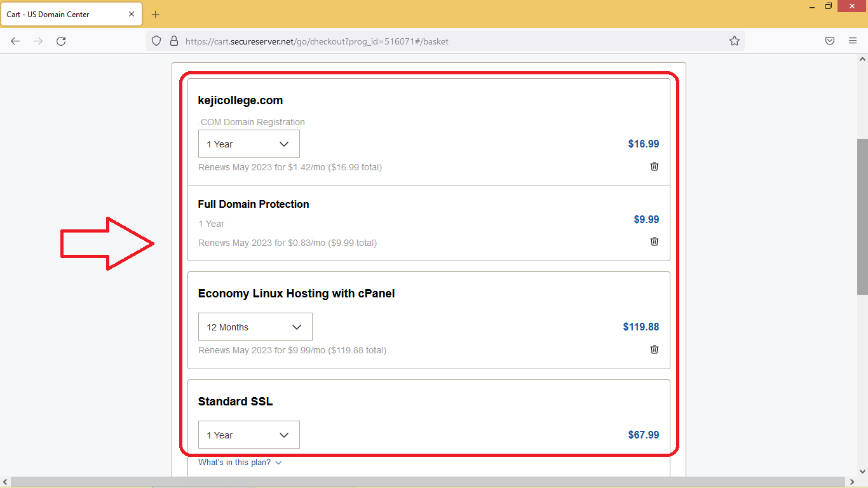This screenshot has height=488, width=868.
Task: Delete kejicollege.com domain from cart
Action: point(654,166)
